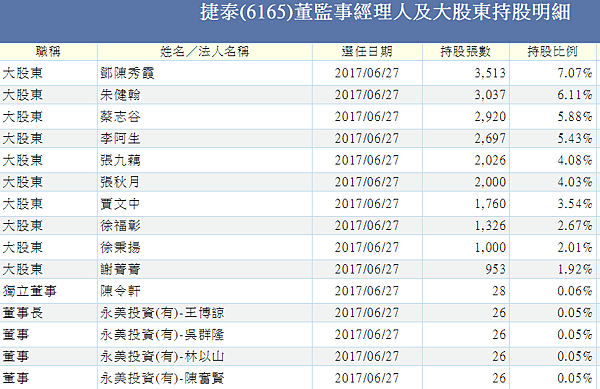The image size is (600, 389).
Task: Click percentage 0.06%
Action: pyautogui.click(x=575, y=291)
